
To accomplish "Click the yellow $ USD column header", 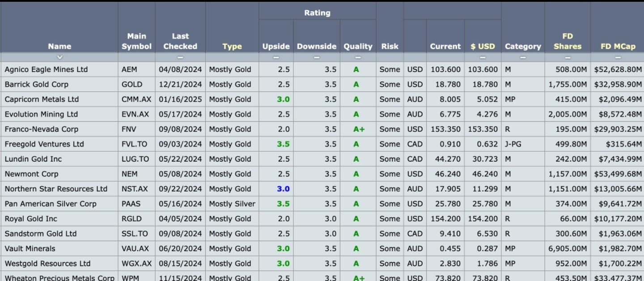I will click(x=483, y=47).
